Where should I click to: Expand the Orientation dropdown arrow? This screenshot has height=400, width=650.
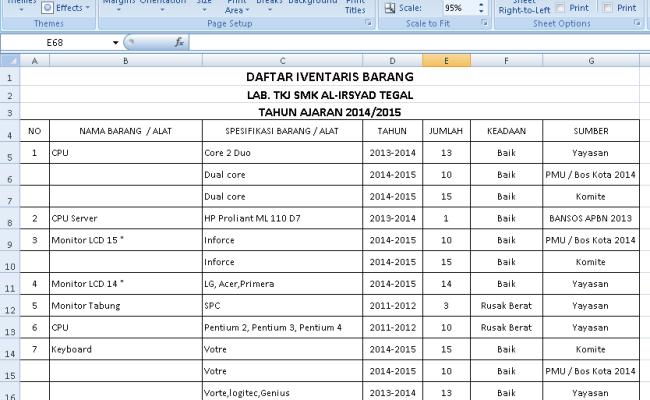click(162, 9)
